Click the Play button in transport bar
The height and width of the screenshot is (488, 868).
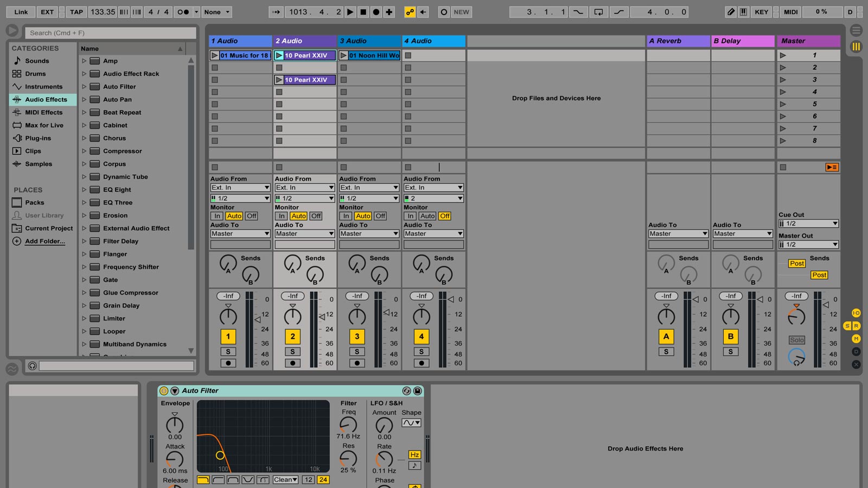(350, 12)
